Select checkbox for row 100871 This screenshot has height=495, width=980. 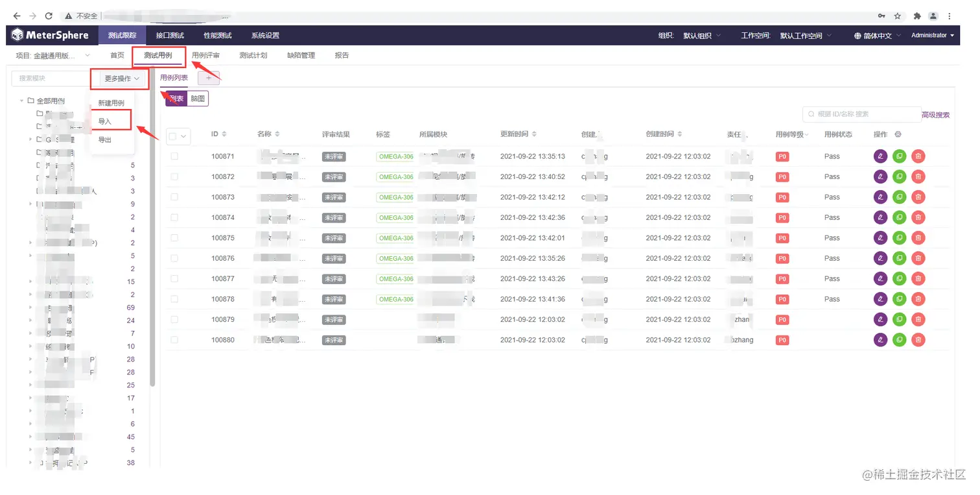174,156
